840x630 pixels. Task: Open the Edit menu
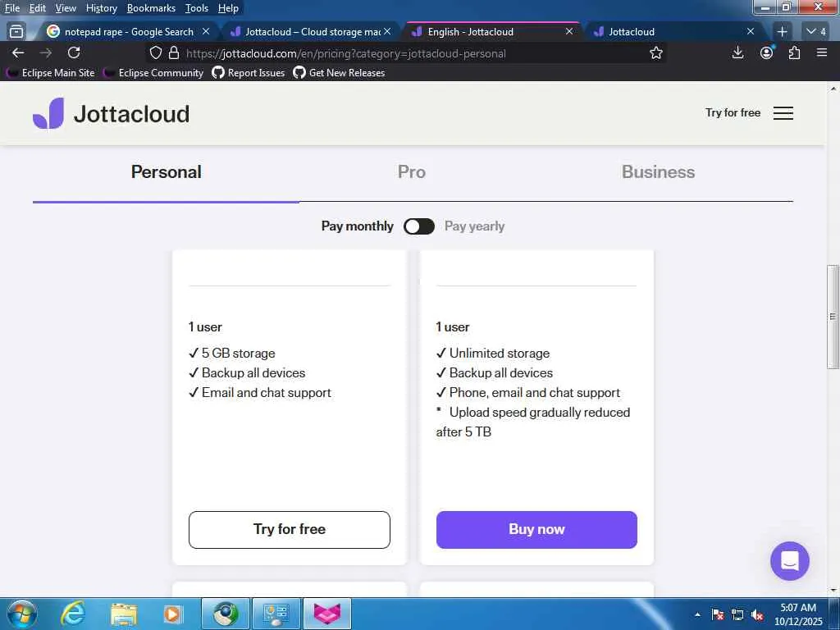pyautogui.click(x=37, y=8)
